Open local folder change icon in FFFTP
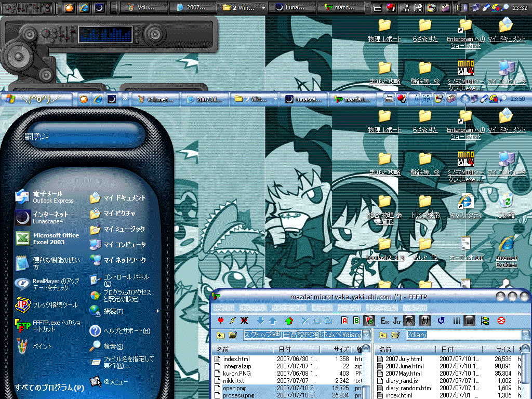 (x=233, y=335)
